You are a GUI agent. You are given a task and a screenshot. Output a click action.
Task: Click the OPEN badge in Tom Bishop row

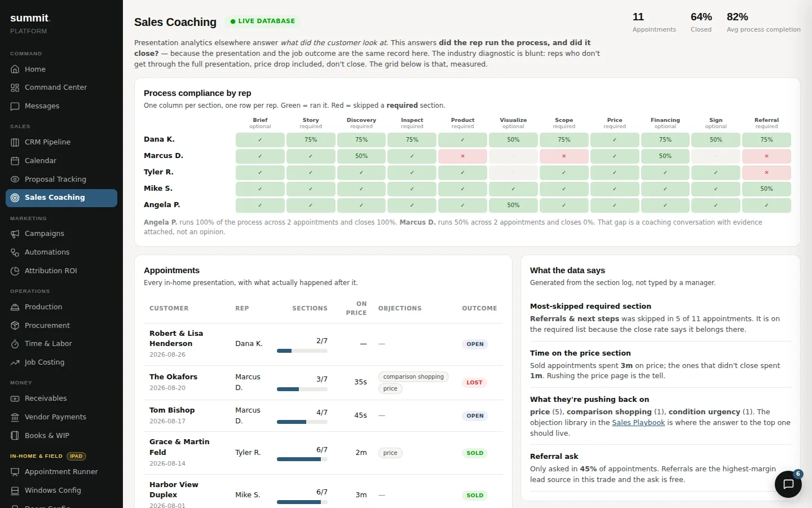pos(475,415)
